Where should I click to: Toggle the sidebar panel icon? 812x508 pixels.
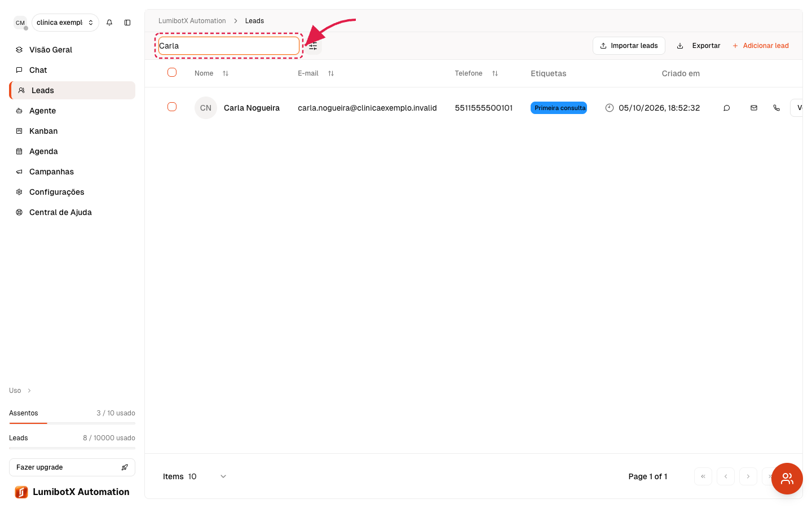(127, 23)
